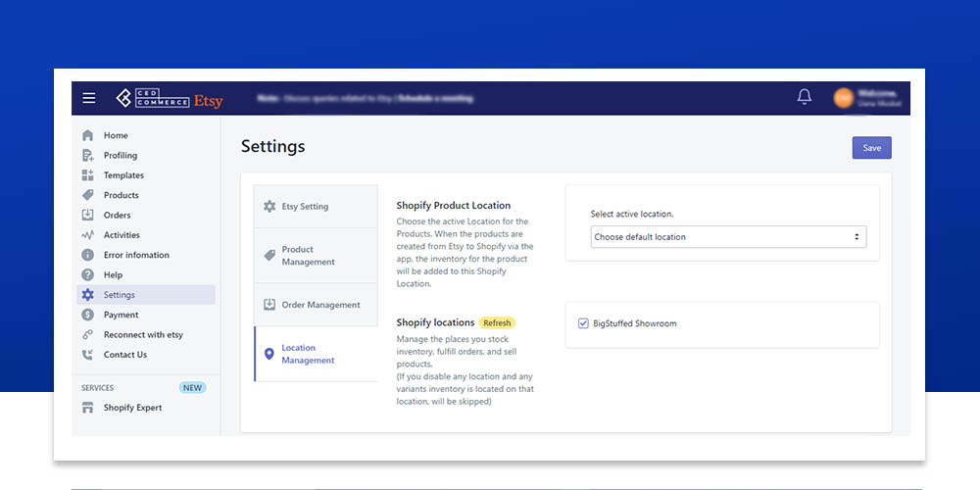Click the Shopify Expert storefront icon
This screenshot has width=980, height=490.
pos(87,408)
